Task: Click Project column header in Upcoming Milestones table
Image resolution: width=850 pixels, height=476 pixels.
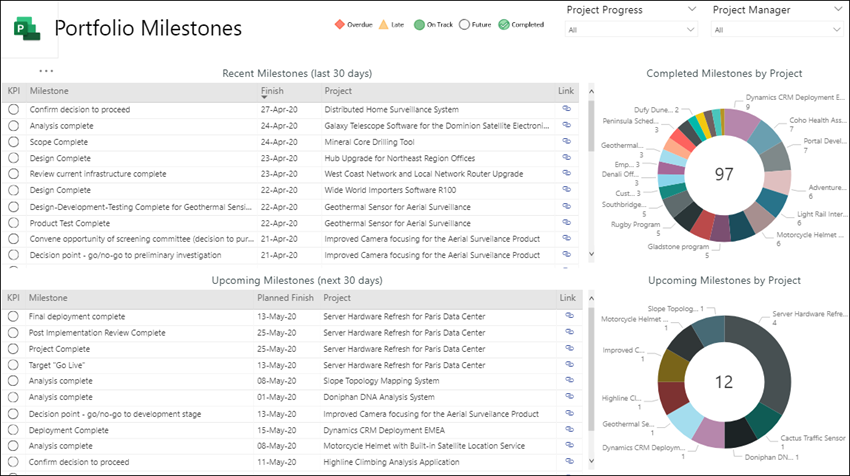Action: [337, 298]
